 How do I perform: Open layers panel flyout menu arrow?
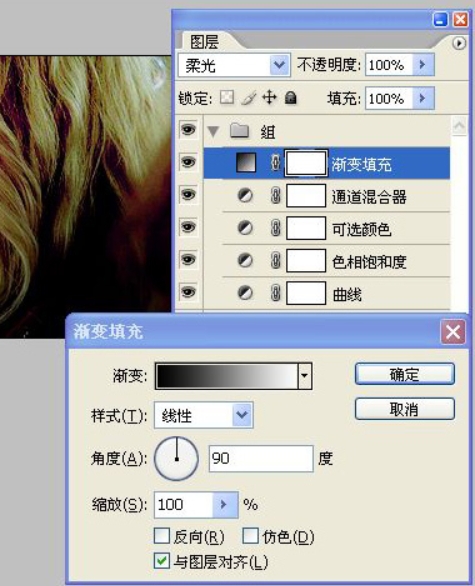(x=459, y=43)
